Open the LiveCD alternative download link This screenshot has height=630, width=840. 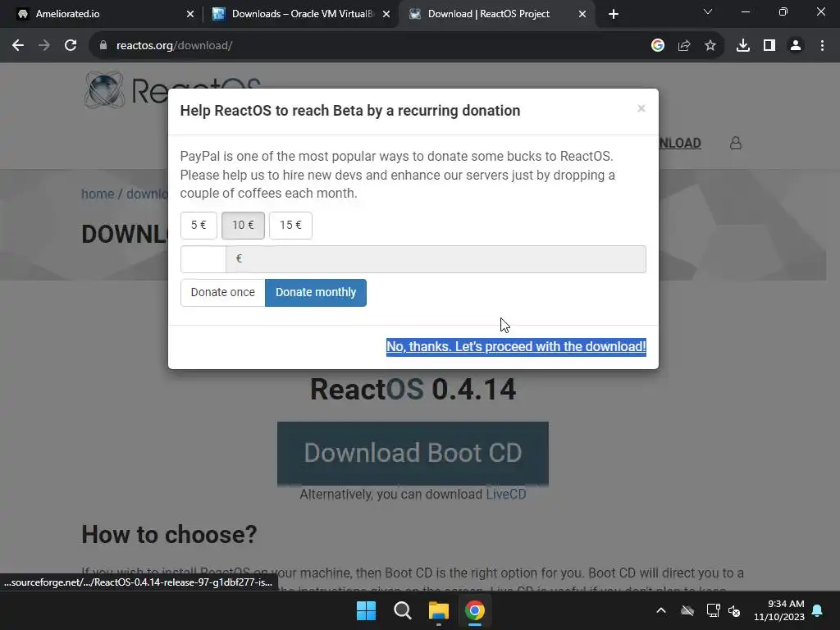pyautogui.click(x=505, y=494)
